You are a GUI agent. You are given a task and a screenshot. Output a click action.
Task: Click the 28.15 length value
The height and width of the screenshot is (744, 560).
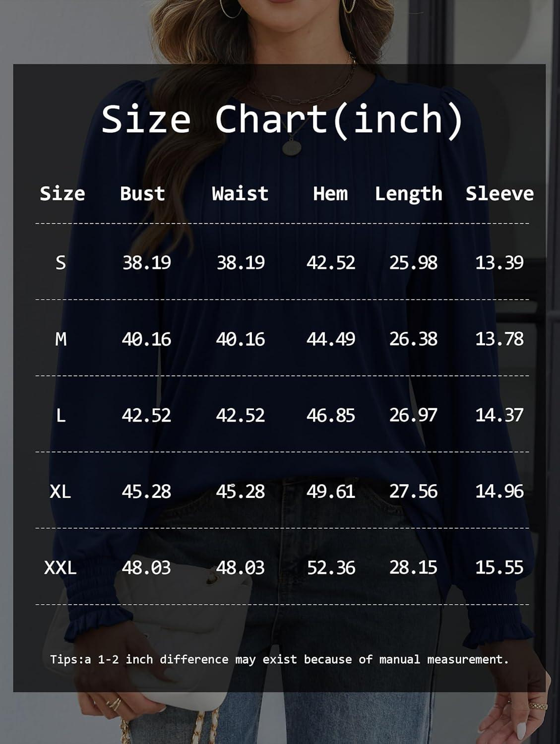[413, 567]
